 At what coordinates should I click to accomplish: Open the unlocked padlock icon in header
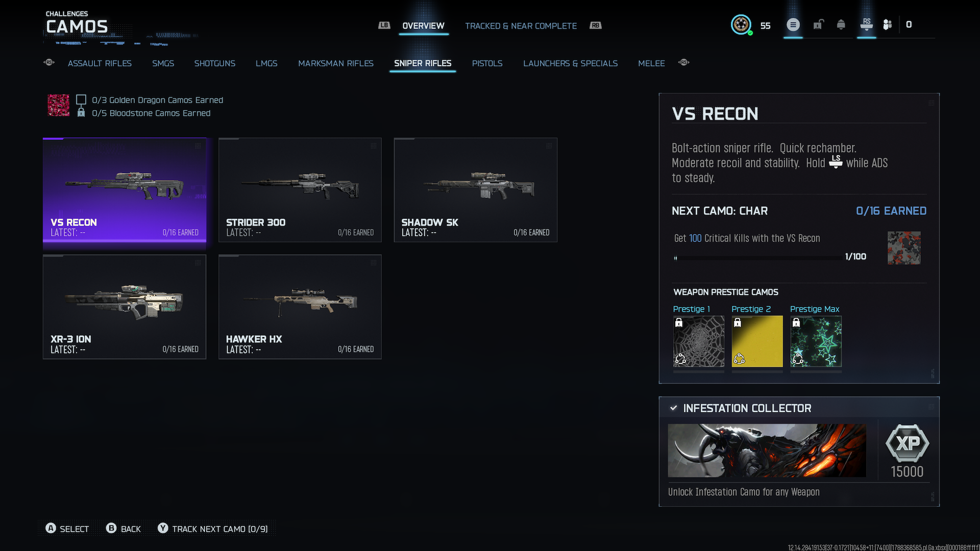(x=818, y=24)
